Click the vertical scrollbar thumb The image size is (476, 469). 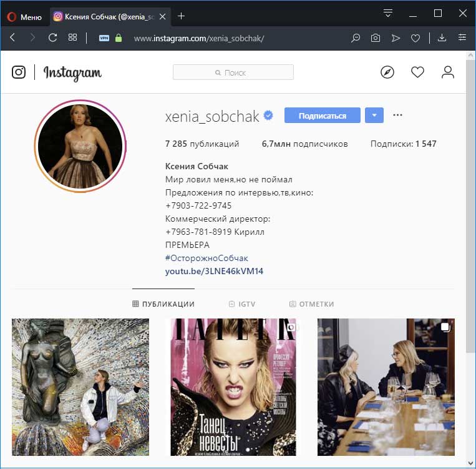[470, 206]
